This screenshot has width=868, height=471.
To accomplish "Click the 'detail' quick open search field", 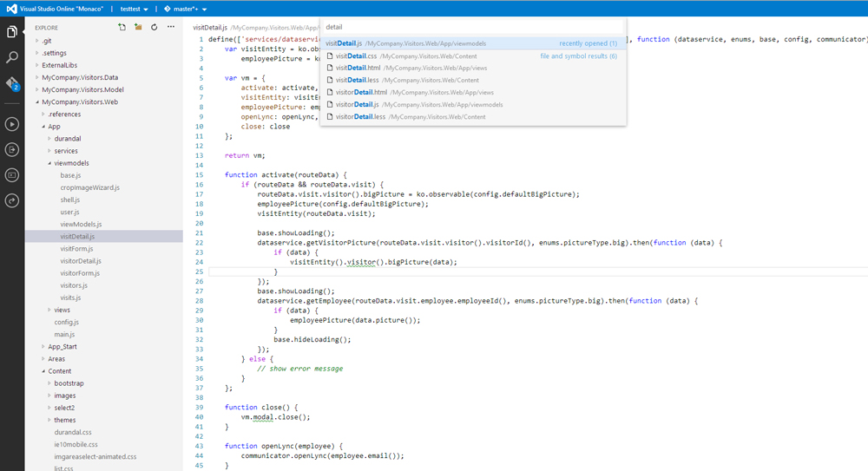I will coord(473,27).
